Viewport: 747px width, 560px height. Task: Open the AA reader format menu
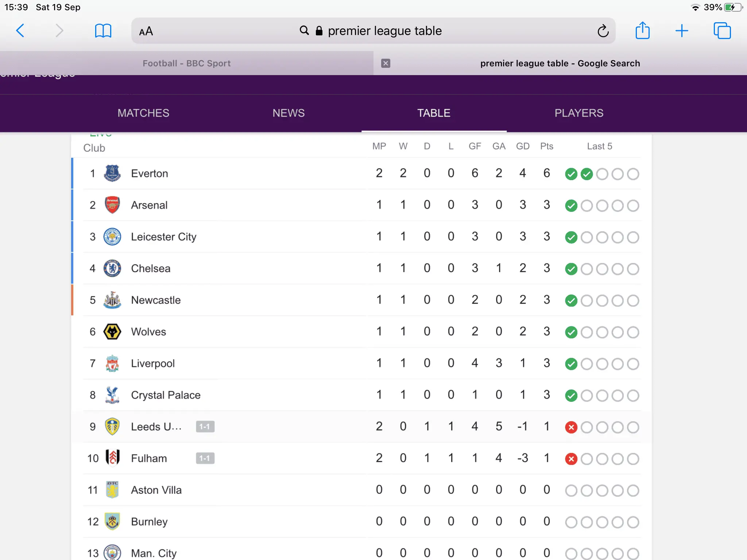tap(146, 31)
